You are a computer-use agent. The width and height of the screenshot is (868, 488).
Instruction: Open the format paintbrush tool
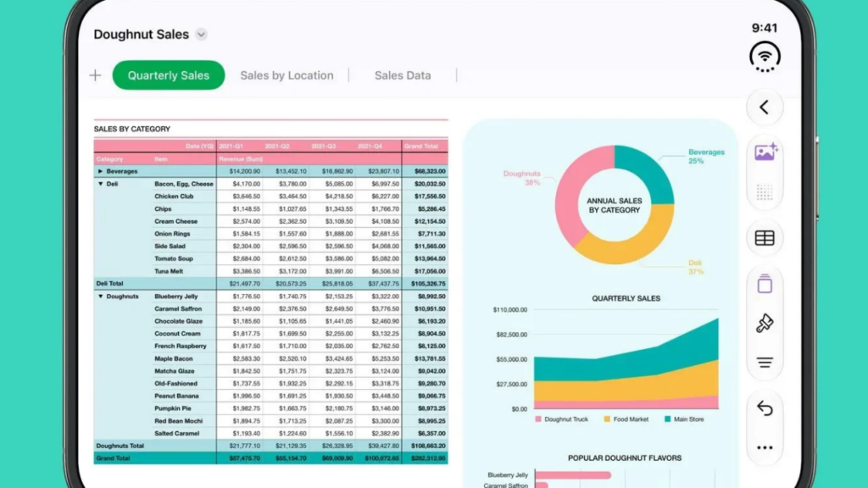(765, 323)
